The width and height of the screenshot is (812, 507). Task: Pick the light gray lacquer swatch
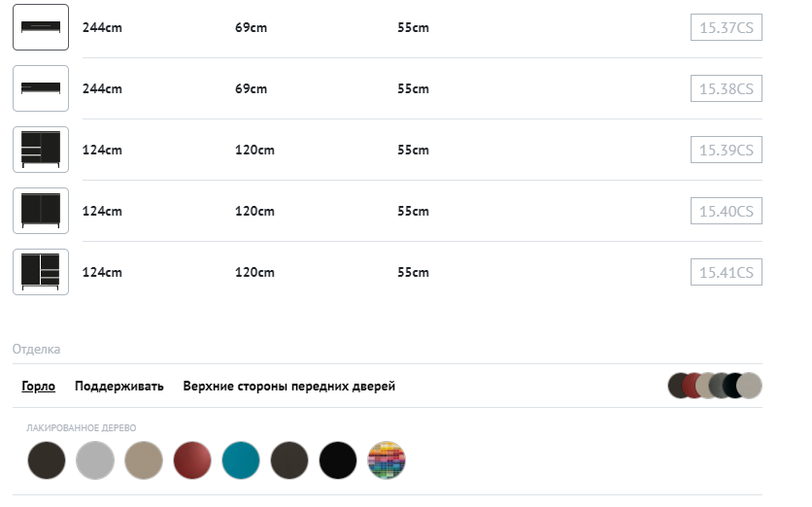pyautogui.click(x=95, y=459)
